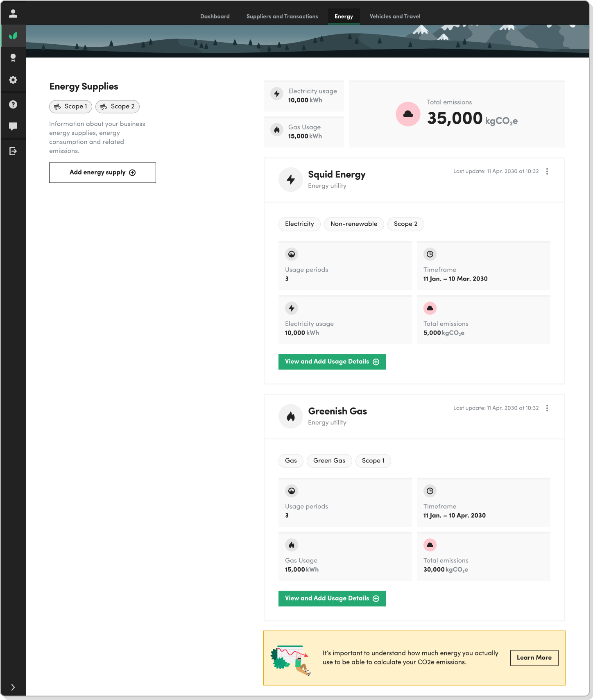Click the Scope 1 tag on Greenish Gas card

[x=373, y=461]
